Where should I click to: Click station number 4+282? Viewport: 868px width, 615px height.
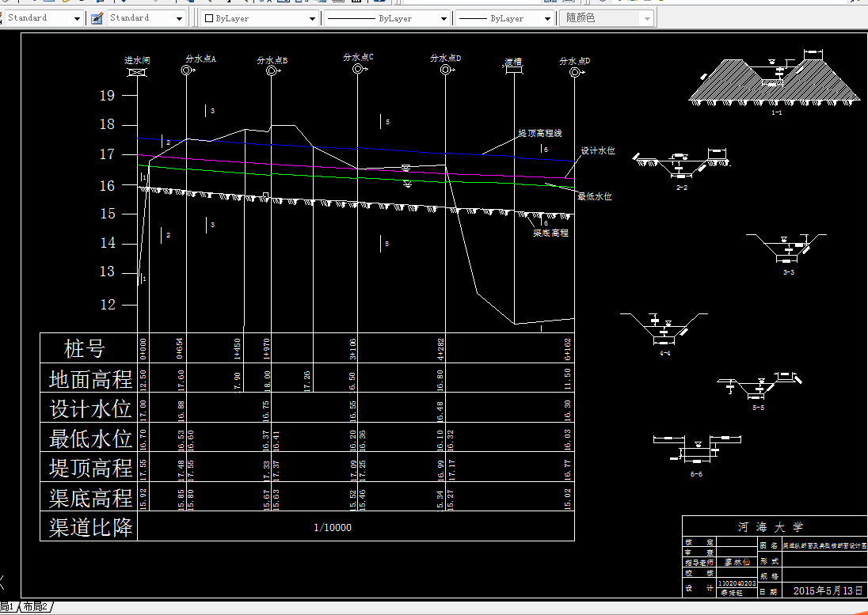[440, 349]
